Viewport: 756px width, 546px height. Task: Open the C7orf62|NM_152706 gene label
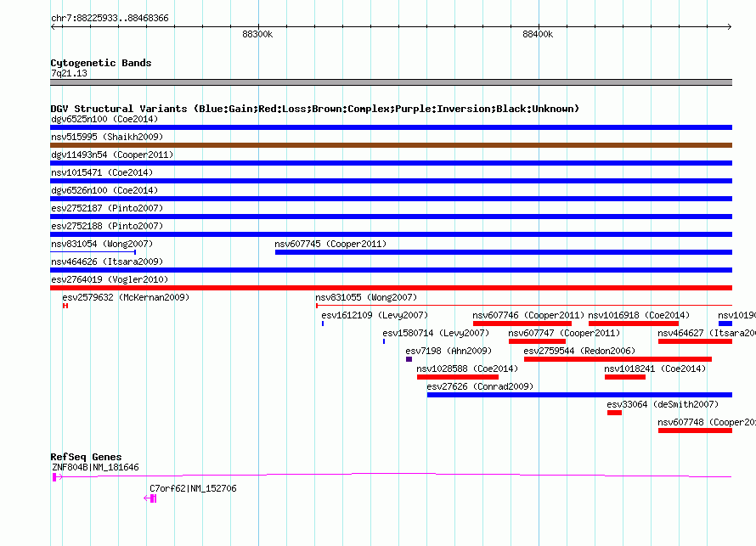tap(193, 488)
